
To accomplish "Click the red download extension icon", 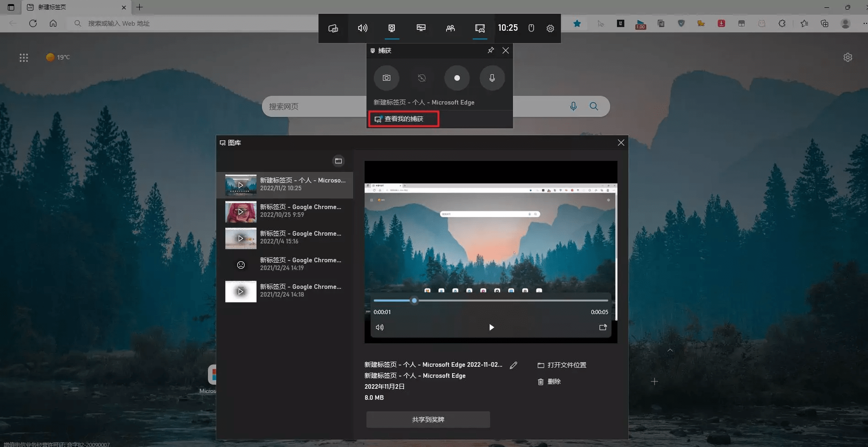I will [x=721, y=23].
